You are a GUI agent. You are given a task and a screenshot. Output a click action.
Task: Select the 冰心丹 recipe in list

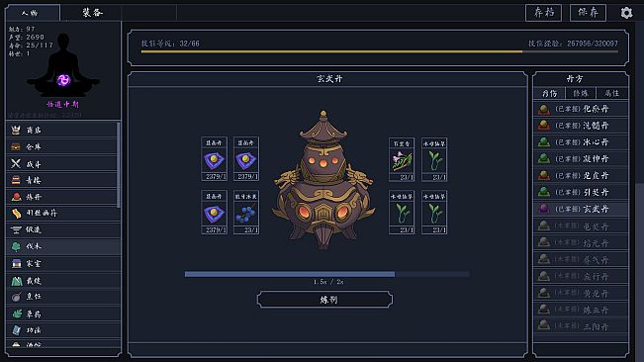pos(581,142)
